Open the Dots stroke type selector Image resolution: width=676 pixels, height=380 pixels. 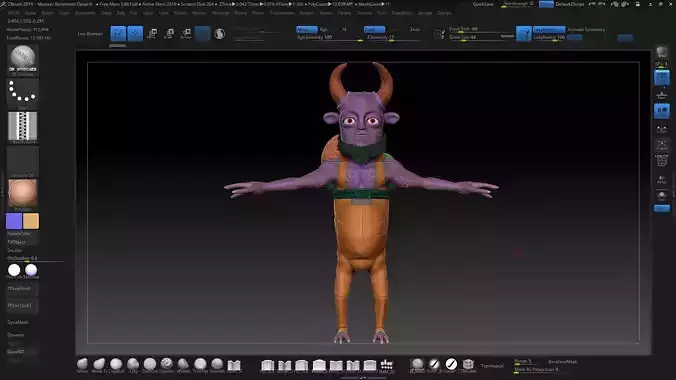click(x=22, y=93)
